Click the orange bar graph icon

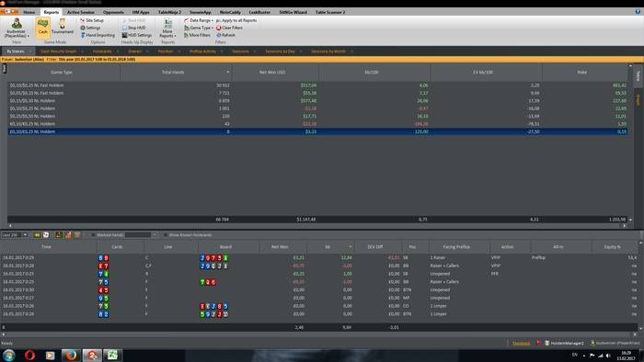click(x=68, y=235)
